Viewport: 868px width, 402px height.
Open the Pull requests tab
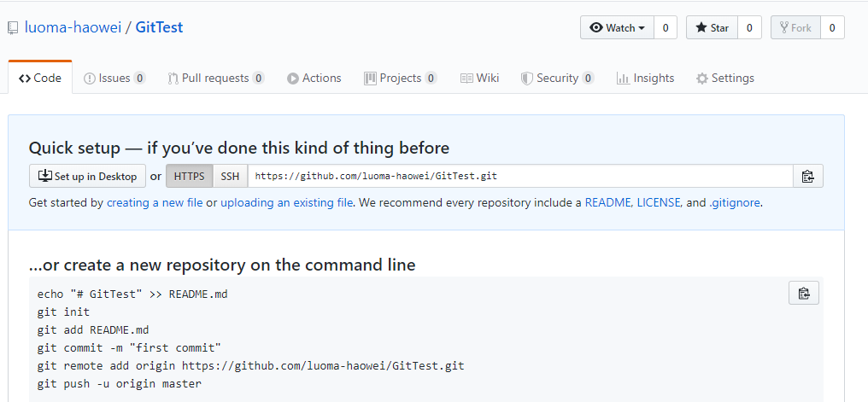point(216,78)
